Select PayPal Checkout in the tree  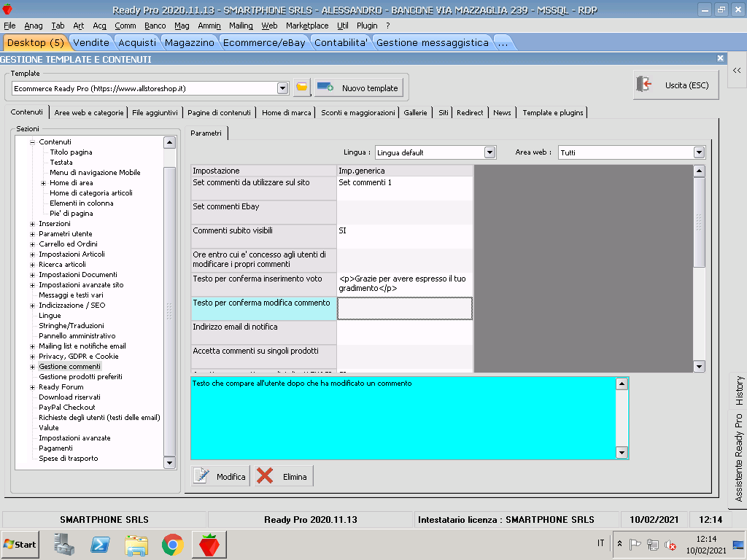pyautogui.click(x=66, y=408)
